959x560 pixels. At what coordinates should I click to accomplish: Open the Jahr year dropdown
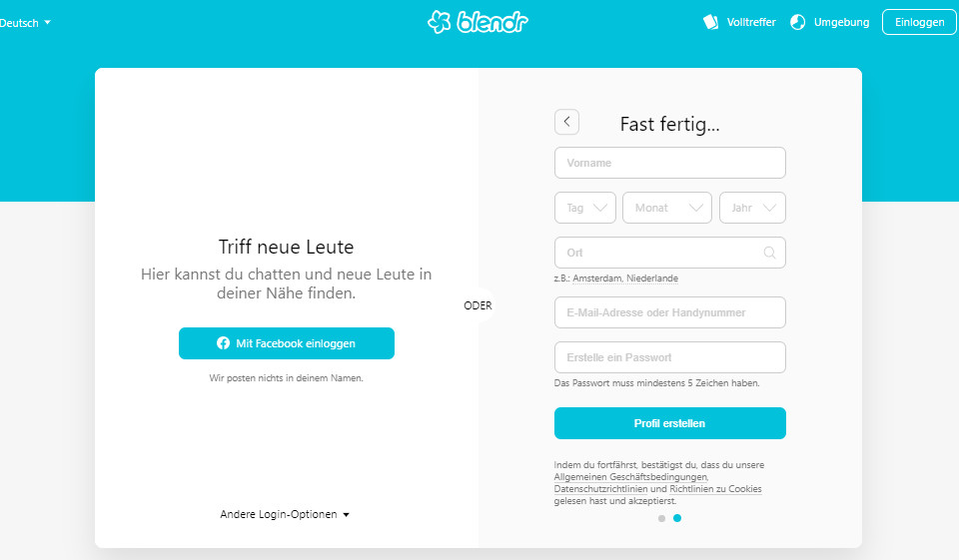point(752,208)
